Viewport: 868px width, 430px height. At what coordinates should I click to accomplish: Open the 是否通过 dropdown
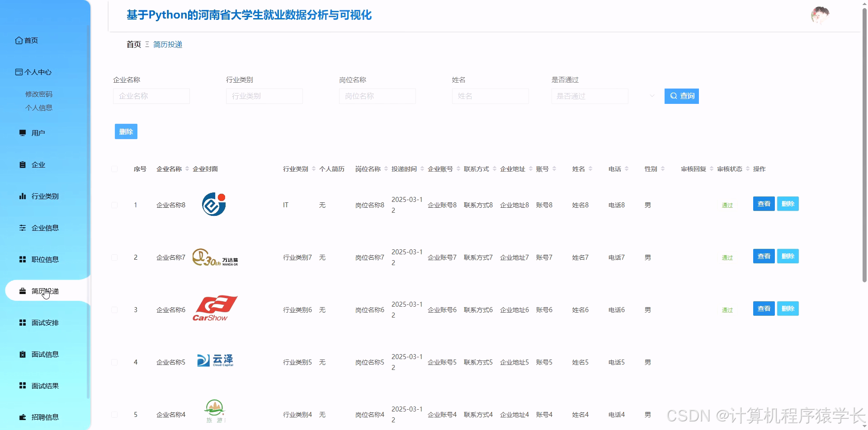click(x=590, y=96)
